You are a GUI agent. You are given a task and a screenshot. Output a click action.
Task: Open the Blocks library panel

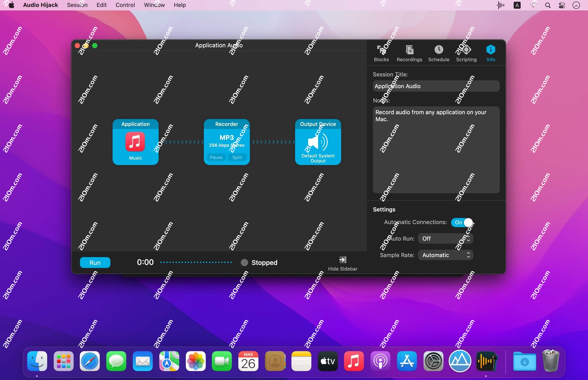tap(381, 53)
